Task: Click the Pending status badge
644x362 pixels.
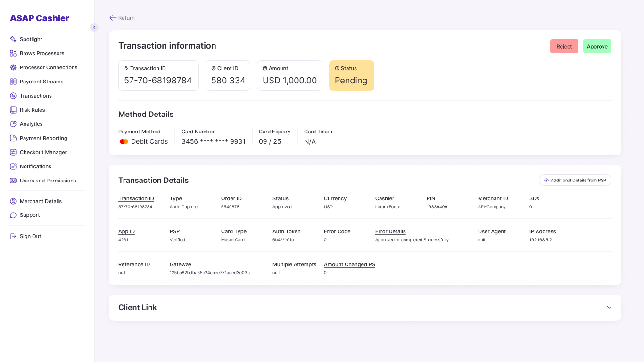Action: (x=352, y=75)
